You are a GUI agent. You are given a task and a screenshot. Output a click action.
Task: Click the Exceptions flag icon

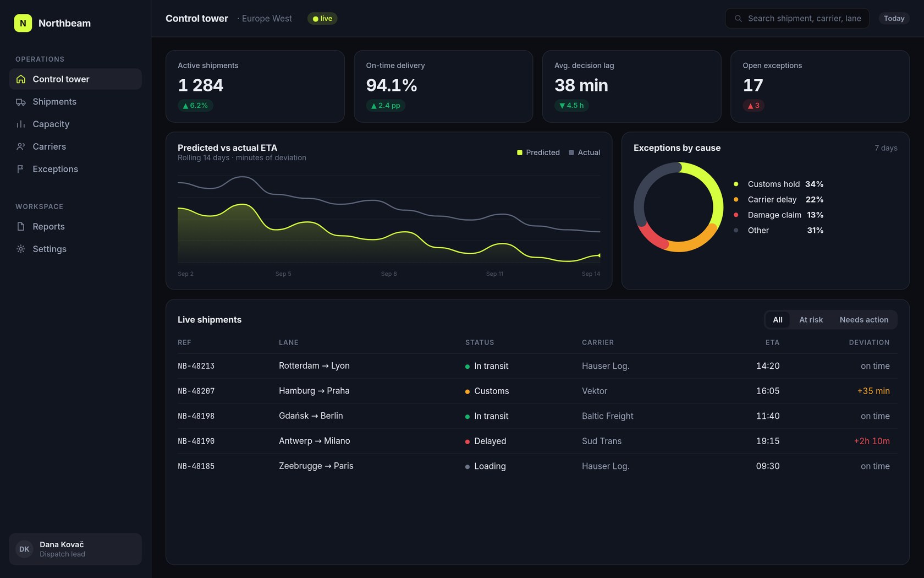pyautogui.click(x=21, y=169)
